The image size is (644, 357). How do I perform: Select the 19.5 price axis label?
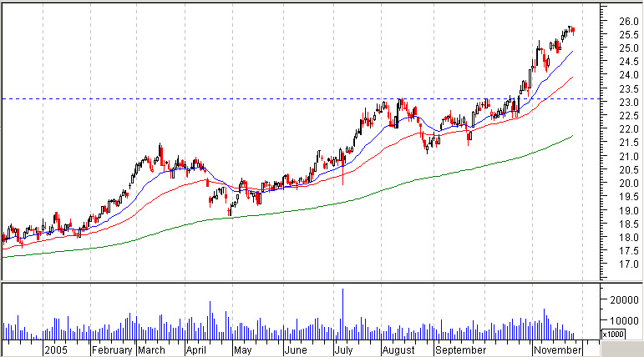click(x=629, y=198)
